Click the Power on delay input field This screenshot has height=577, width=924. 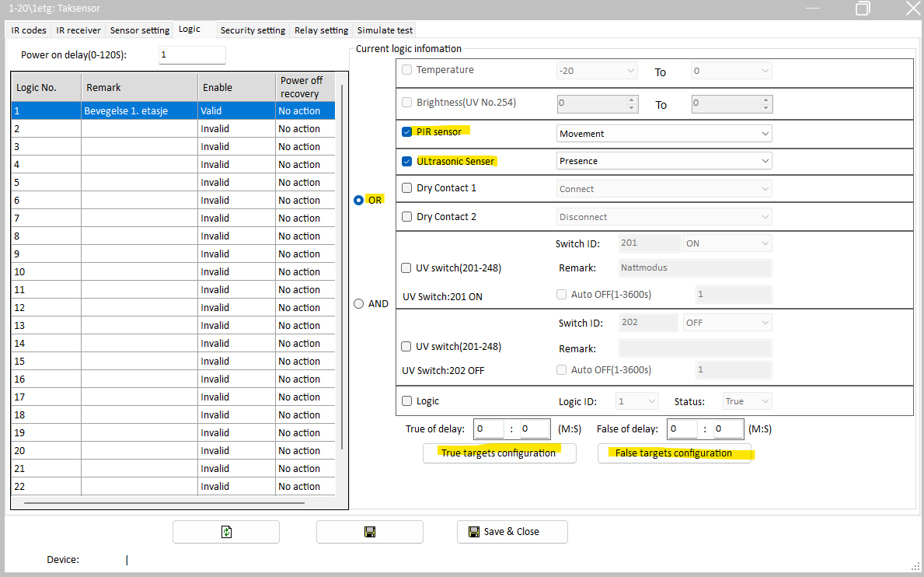click(x=191, y=55)
